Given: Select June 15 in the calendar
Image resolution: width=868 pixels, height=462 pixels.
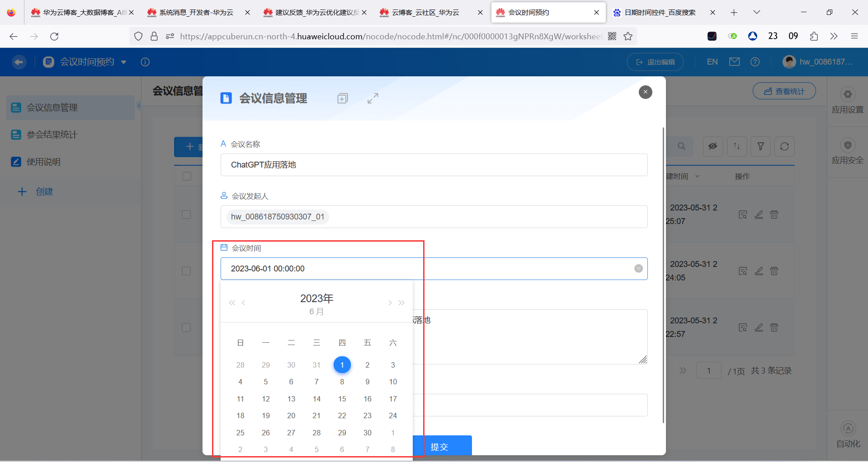Looking at the screenshot, I should [342, 398].
